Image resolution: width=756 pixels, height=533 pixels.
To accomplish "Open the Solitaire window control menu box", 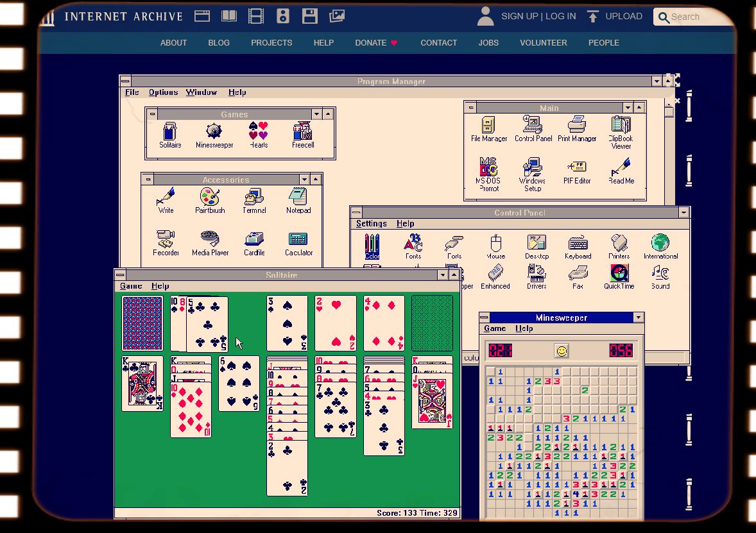I will (120, 275).
